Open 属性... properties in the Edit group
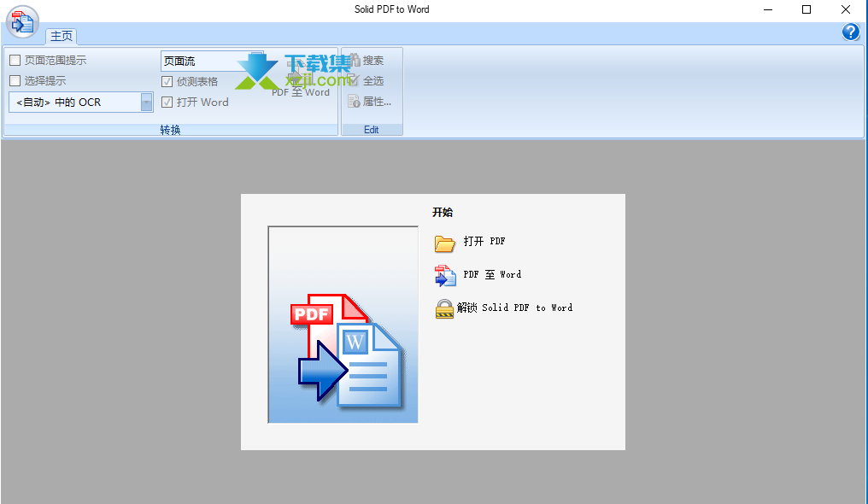This screenshot has width=868, height=504. tap(369, 102)
